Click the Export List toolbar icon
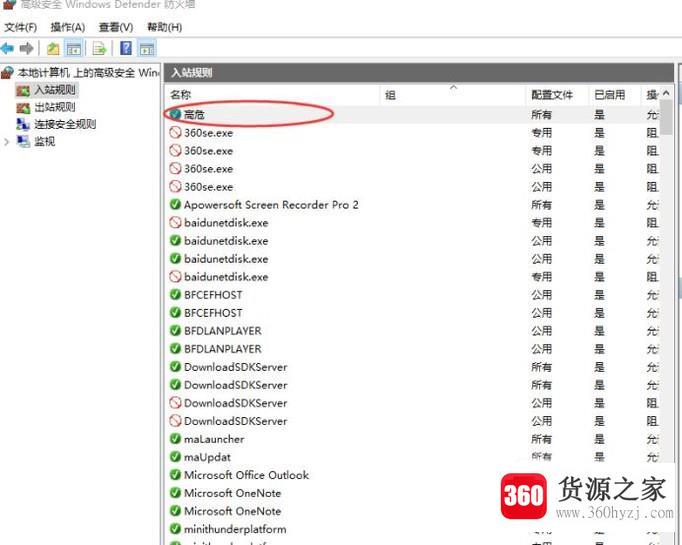 coord(99,48)
